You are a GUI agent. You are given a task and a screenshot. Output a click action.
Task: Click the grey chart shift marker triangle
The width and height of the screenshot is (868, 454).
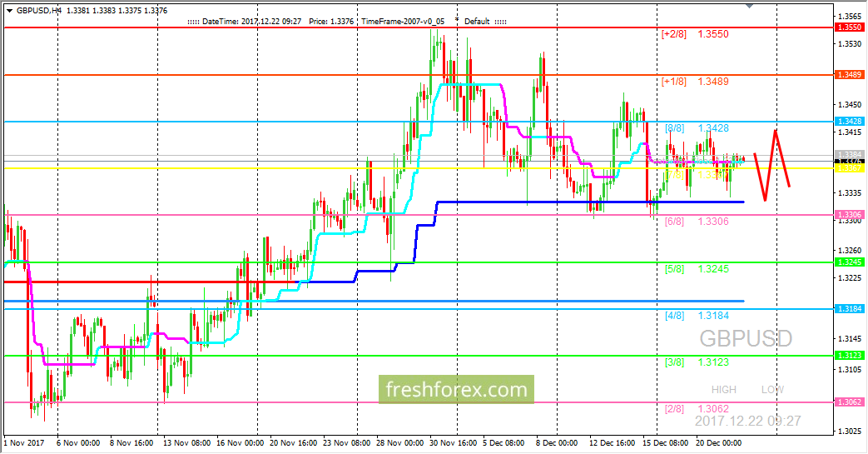[750, 6]
